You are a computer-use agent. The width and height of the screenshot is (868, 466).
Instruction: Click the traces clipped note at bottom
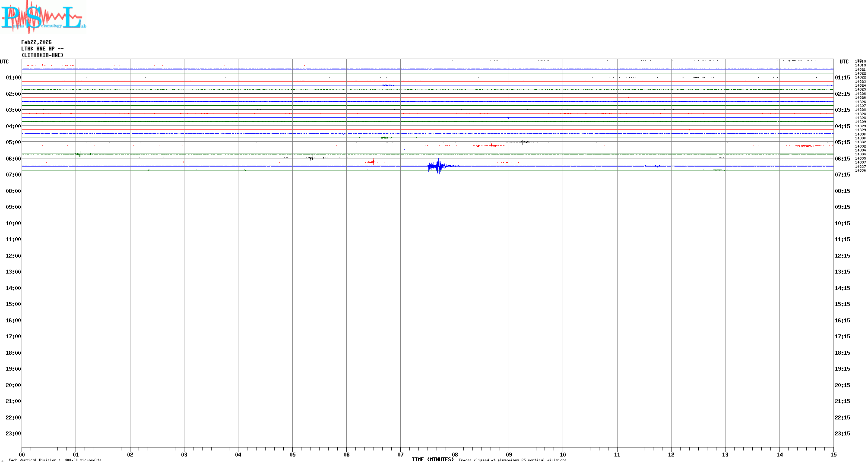tap(512, 460)
